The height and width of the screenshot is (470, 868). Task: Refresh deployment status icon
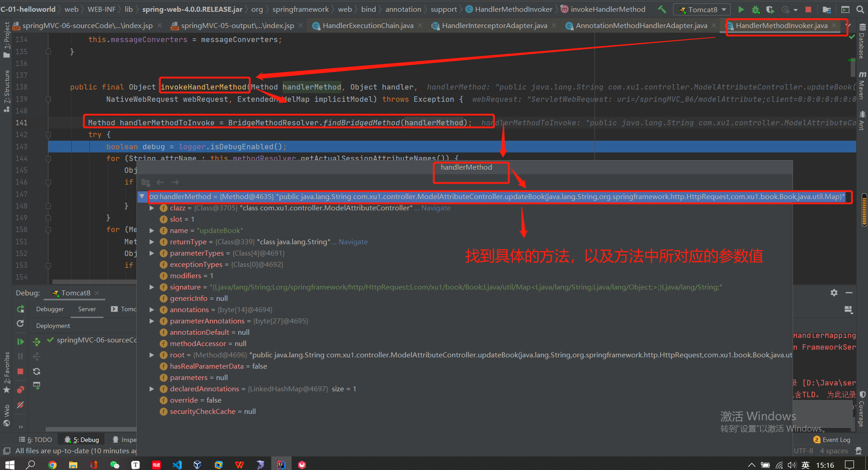coord(37,371)
